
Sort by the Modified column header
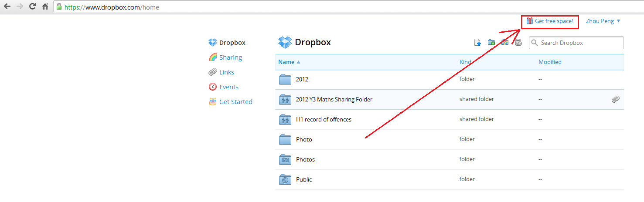click(550, 62)
